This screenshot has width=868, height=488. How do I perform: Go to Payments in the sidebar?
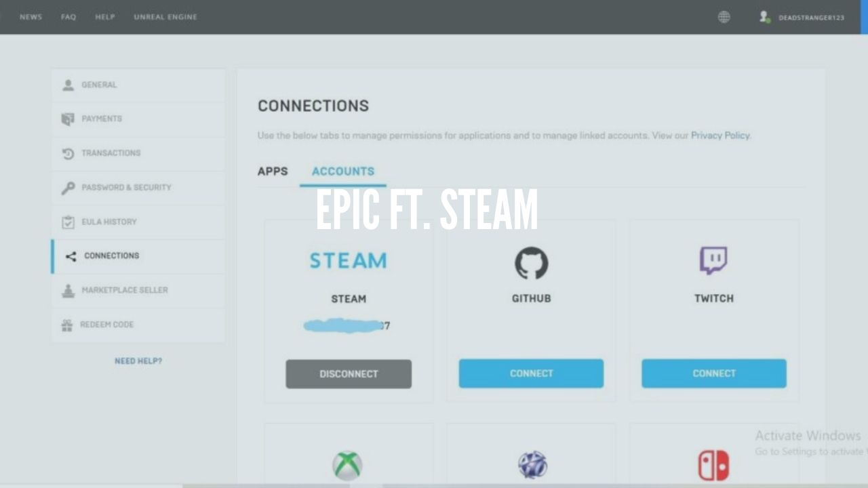pos(138,119)
